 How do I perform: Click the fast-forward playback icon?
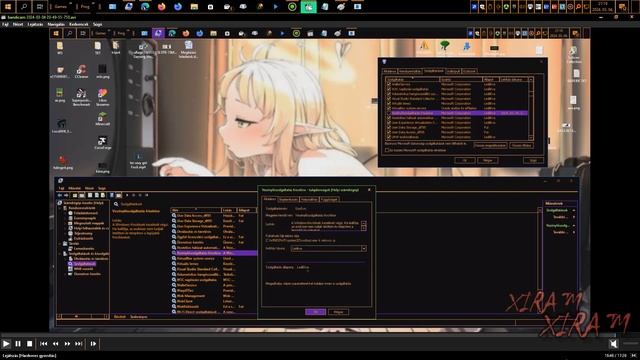click(67, 344)
